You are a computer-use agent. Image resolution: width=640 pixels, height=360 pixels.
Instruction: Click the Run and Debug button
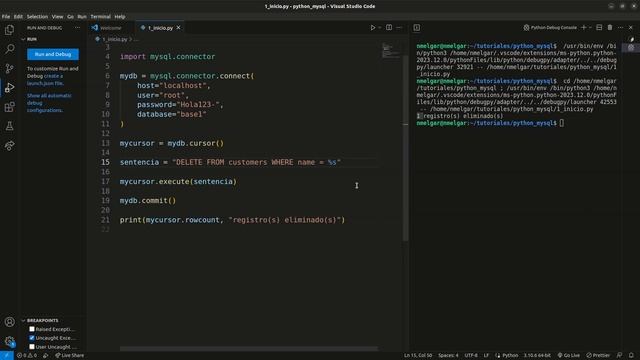click(53, 54)
